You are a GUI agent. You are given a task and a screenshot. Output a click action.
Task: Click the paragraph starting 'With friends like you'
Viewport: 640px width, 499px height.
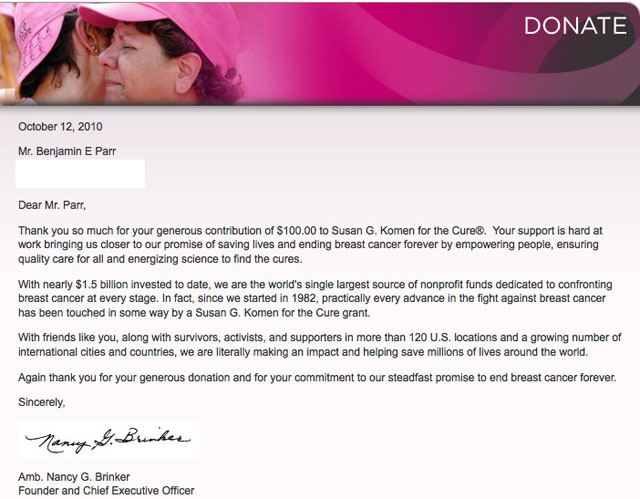[x=320, y=344]
